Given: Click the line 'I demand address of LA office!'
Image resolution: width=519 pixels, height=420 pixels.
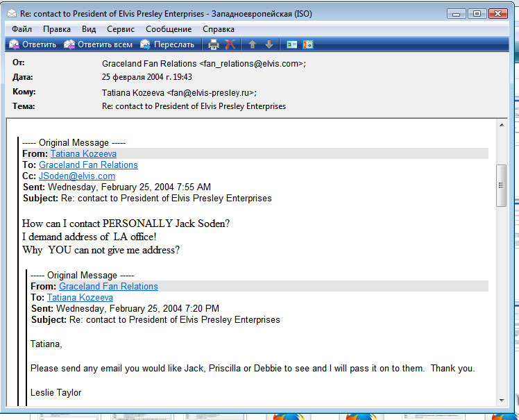Looking at the screenshot, I should click(x=90, y=237).
